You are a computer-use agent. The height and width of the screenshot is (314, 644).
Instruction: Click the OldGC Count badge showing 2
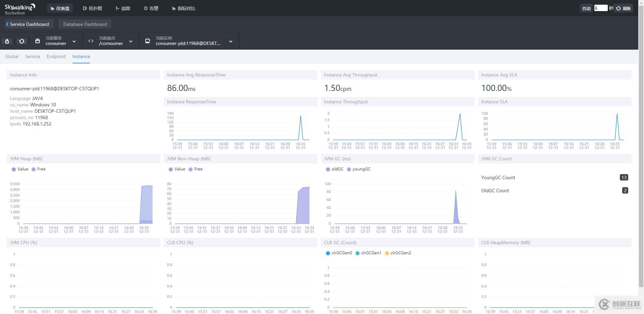coord(625,191)
